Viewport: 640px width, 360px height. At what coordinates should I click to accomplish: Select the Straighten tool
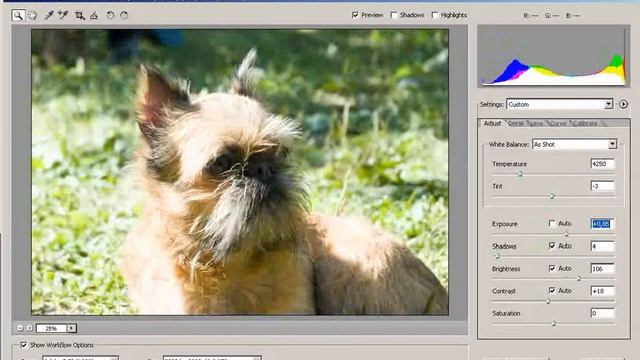[x=94, y=16]
